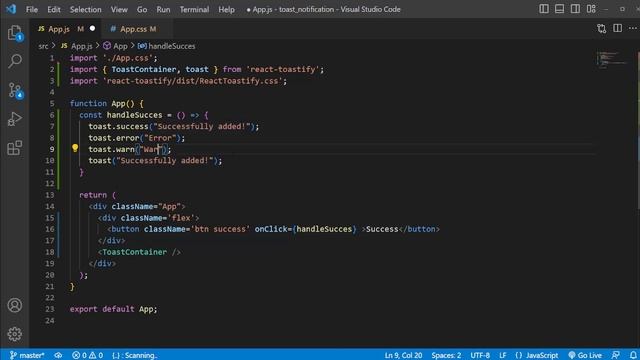Click the VS Code logo icon
This screenshot has width=640, height=360.
11,9
